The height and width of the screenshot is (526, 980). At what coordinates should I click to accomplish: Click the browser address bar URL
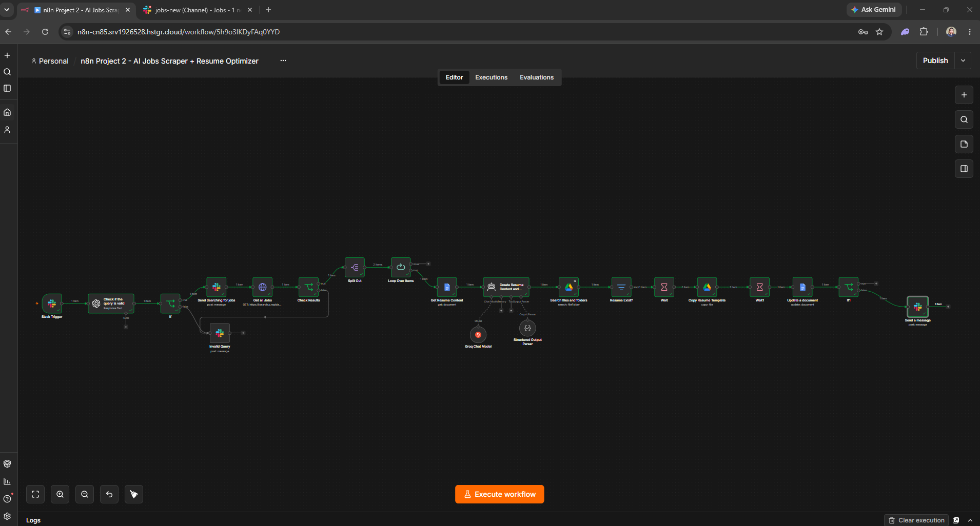[179, 32]
